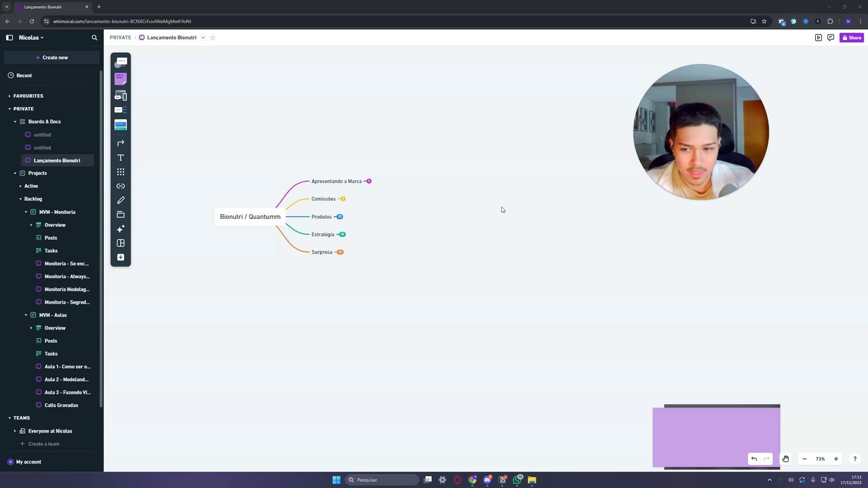The width and height of the screenshot is (868, 488).
Task: Zoom out with minus button
Action: 804,459
